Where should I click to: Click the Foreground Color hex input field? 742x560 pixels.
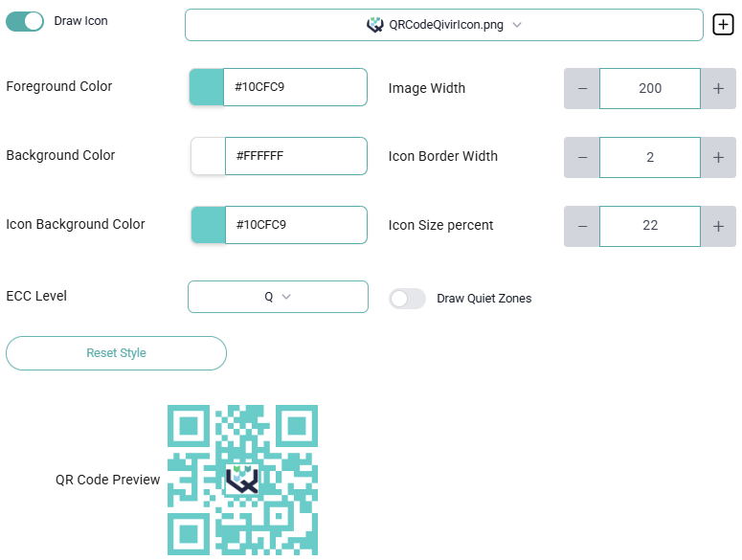[x=295, y=87]
